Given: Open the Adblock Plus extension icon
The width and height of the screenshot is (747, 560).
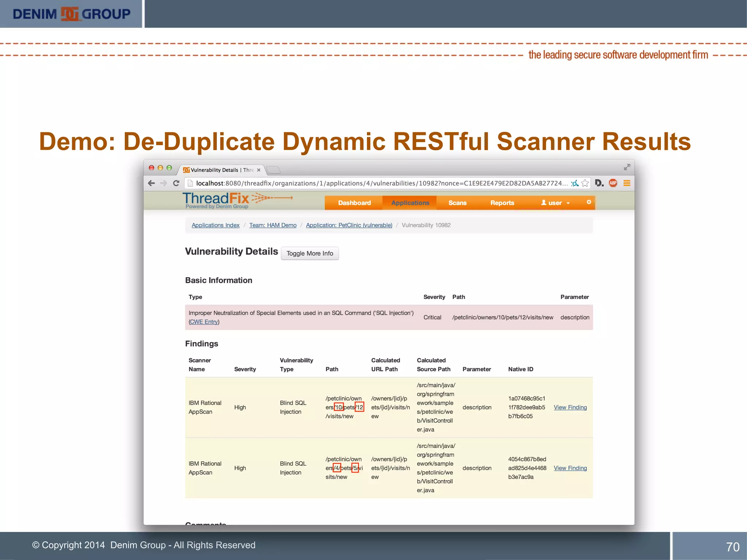Looking at the screenshot, I should [613, 183].
